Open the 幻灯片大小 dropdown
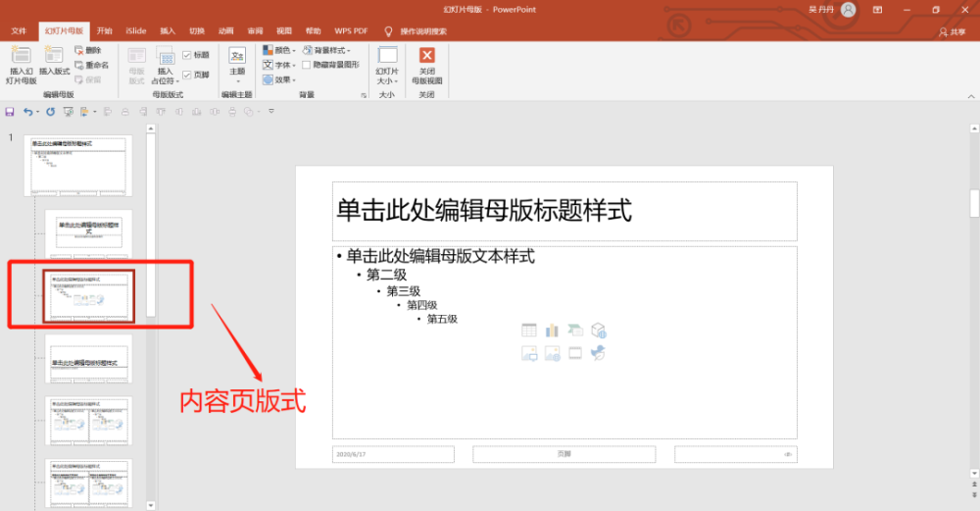This screenshot has height=511, width=980. (387, 65)
